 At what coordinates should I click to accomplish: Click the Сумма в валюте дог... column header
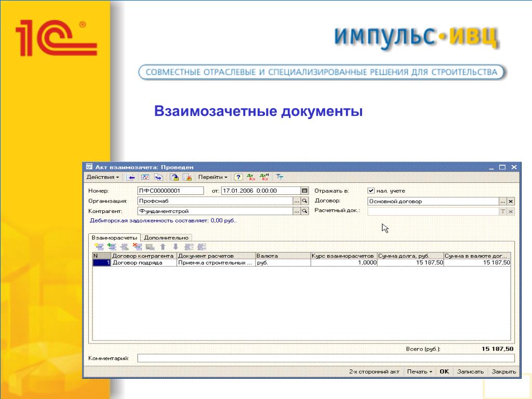477,256
